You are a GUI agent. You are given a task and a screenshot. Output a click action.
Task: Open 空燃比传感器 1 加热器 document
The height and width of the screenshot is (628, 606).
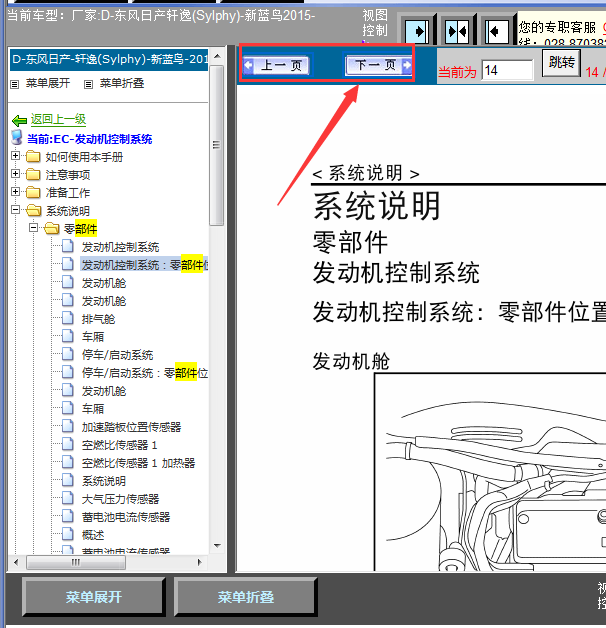click(138, 463)
